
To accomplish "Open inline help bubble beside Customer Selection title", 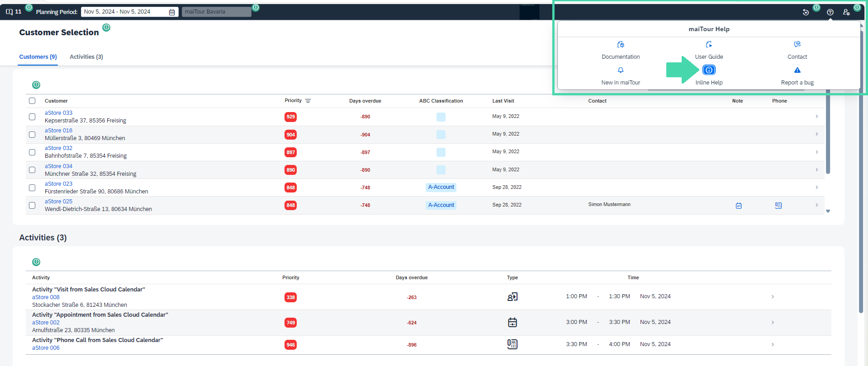I will [106, 28].
